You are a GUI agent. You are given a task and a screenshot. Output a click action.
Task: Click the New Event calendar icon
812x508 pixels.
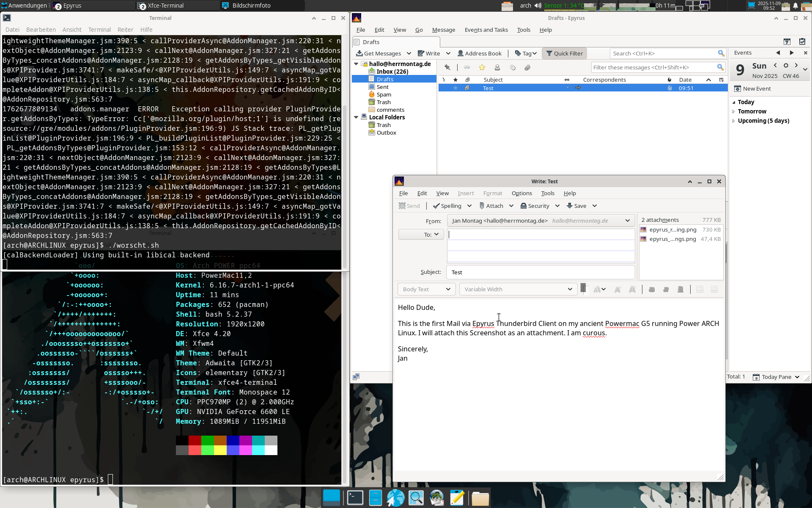click(738, 88)
